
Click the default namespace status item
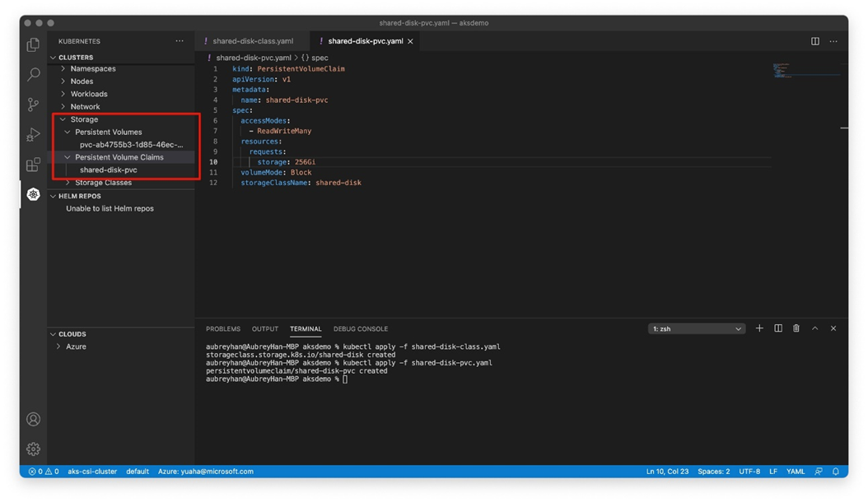138,472
